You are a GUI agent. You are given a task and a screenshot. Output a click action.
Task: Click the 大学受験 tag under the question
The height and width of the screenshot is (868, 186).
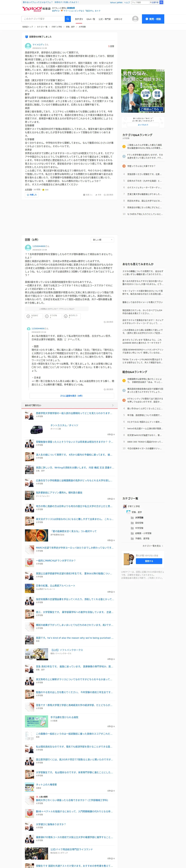[x=28, y=190]
